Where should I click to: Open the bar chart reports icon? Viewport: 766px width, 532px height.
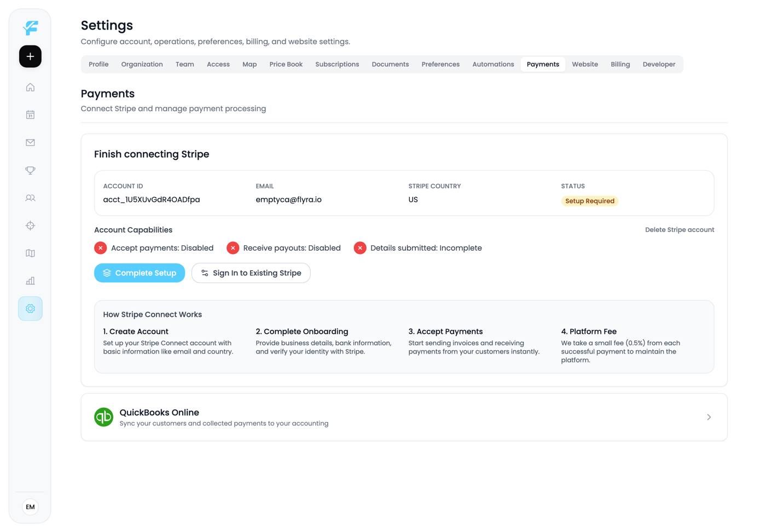click(30, 281)
